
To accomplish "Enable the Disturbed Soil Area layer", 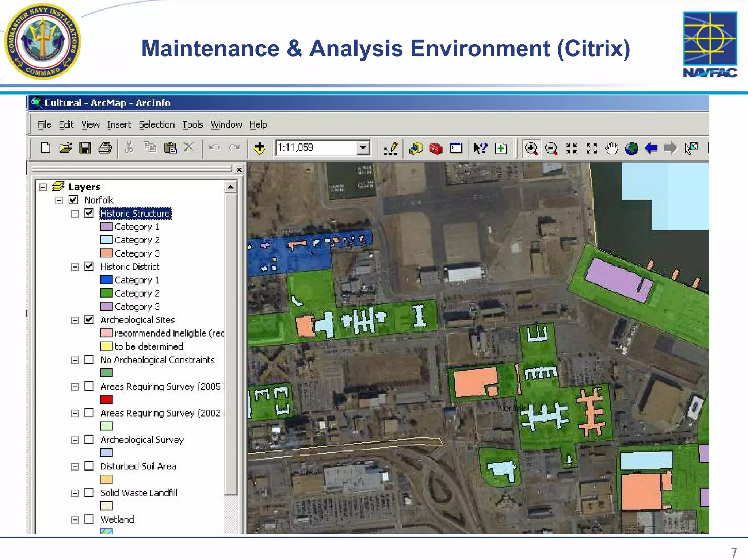I will pos(89,466).
